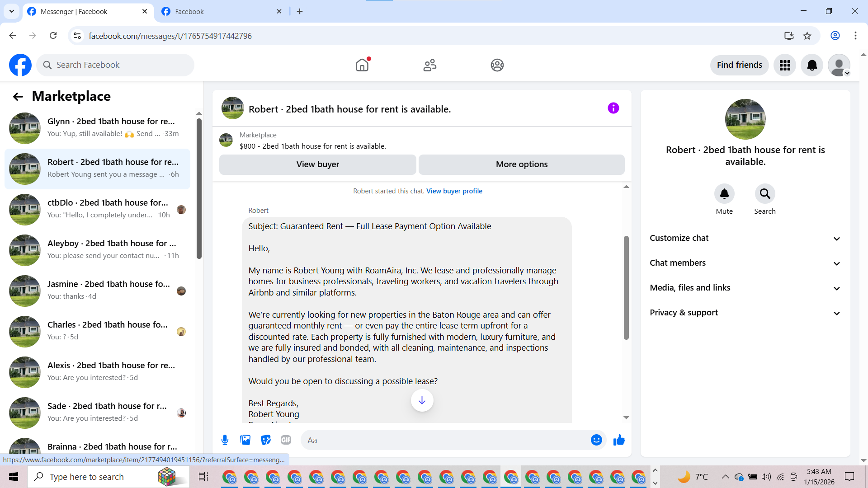Mute this conversation with bell button
The image size is (868, 488).
724,194
